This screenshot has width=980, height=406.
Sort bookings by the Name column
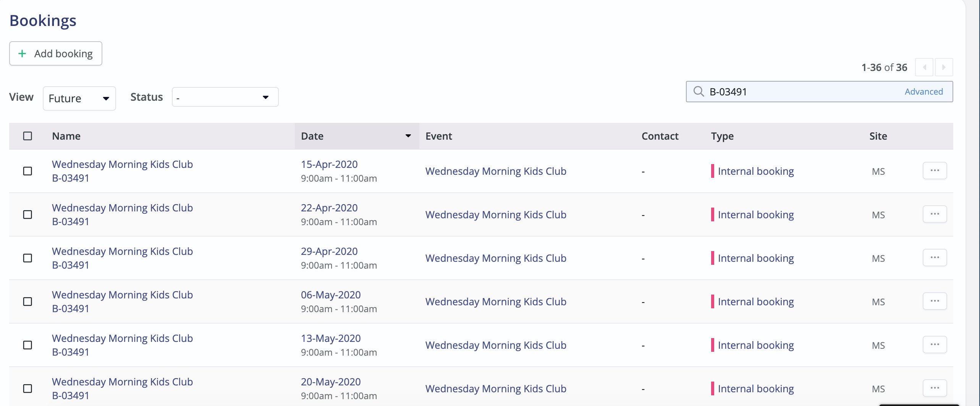tap(66, 136)
